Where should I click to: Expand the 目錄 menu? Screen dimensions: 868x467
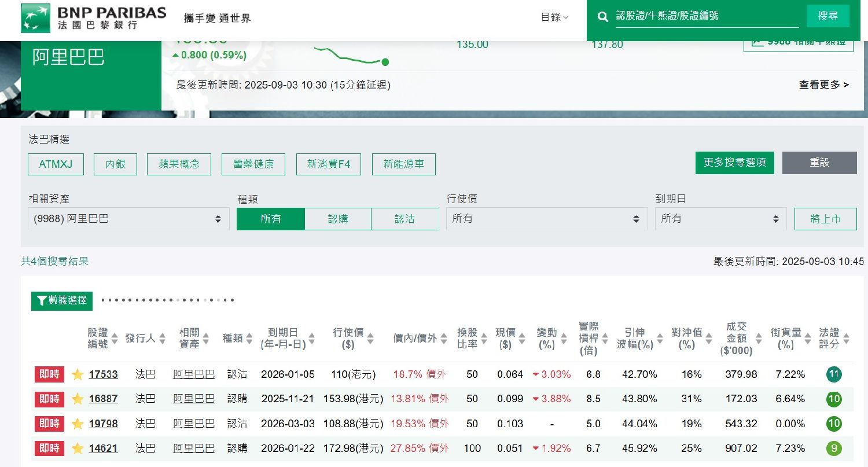pyautogui.click(x=554, y=17)
